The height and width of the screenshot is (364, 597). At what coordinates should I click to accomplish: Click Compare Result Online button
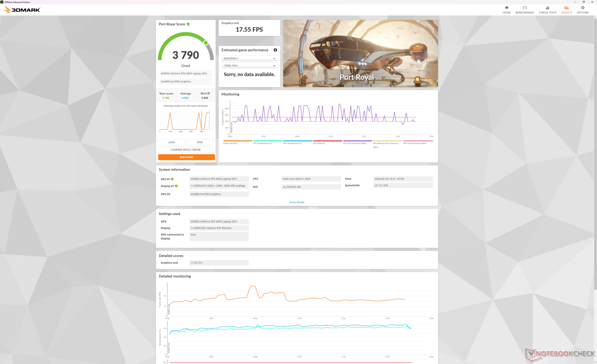(x=186, y=150)
